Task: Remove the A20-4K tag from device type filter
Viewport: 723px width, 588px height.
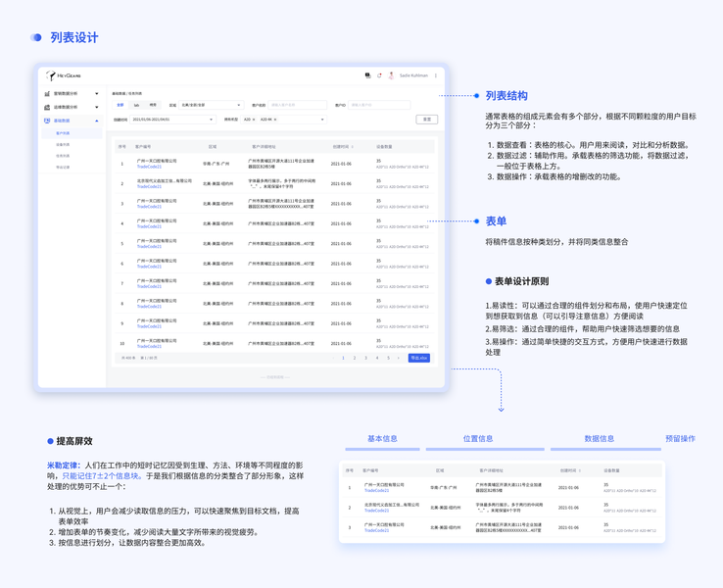Action: [275, 120]
